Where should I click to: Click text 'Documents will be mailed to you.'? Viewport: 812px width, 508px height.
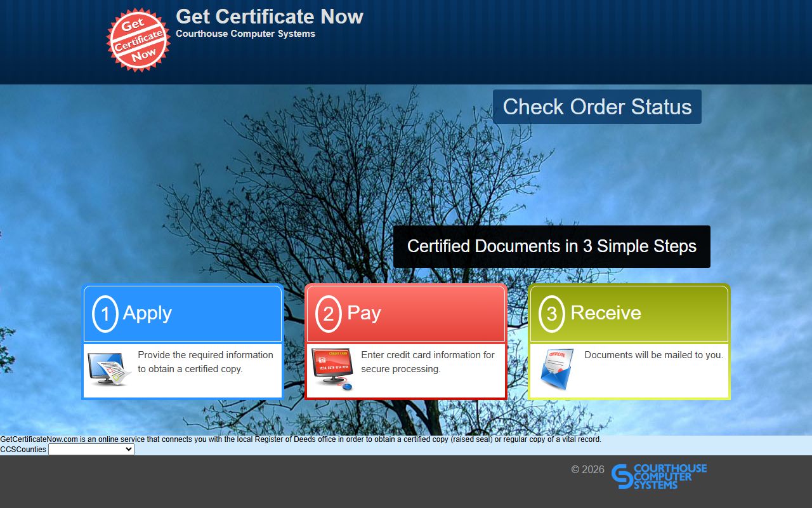pyautogui.click(x=653, y=355)
